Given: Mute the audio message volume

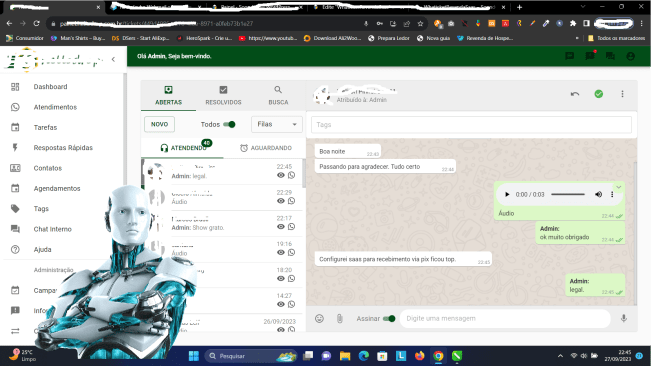Looking at the screenshot, I should coord(598,194).
